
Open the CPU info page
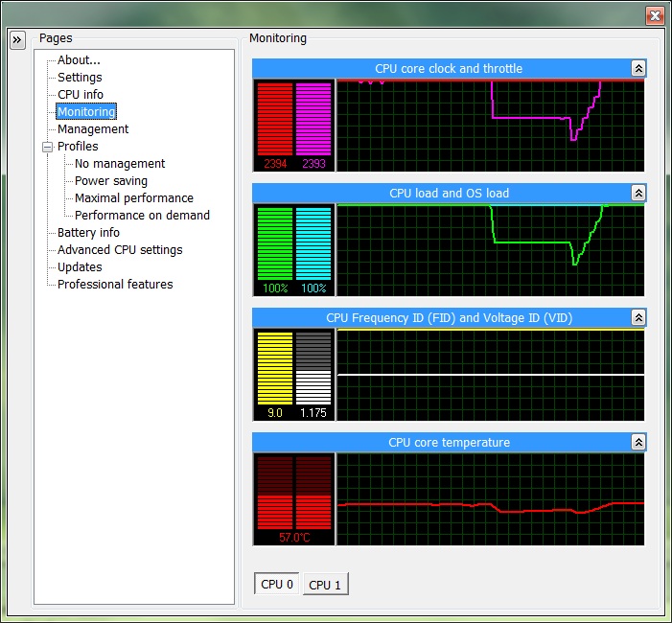81,94
